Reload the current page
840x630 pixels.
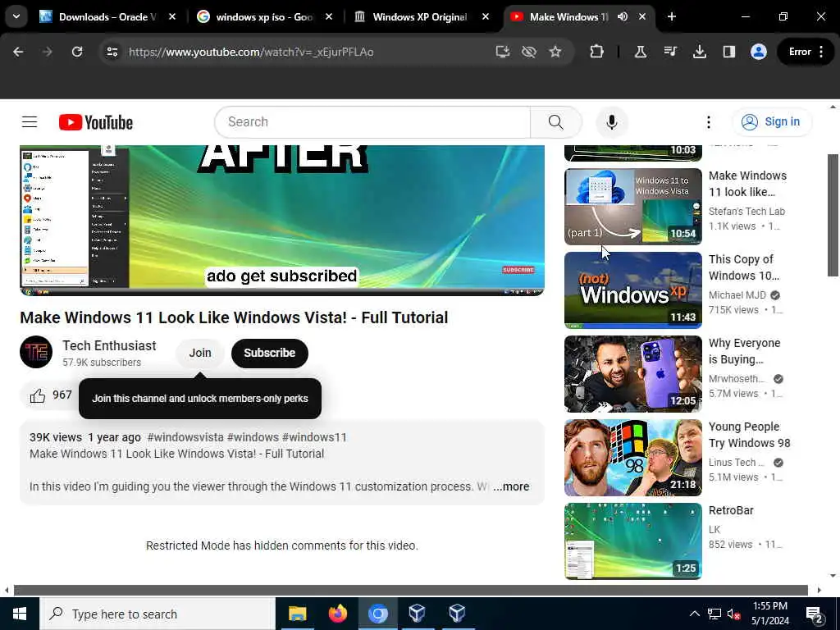(77, 52)
